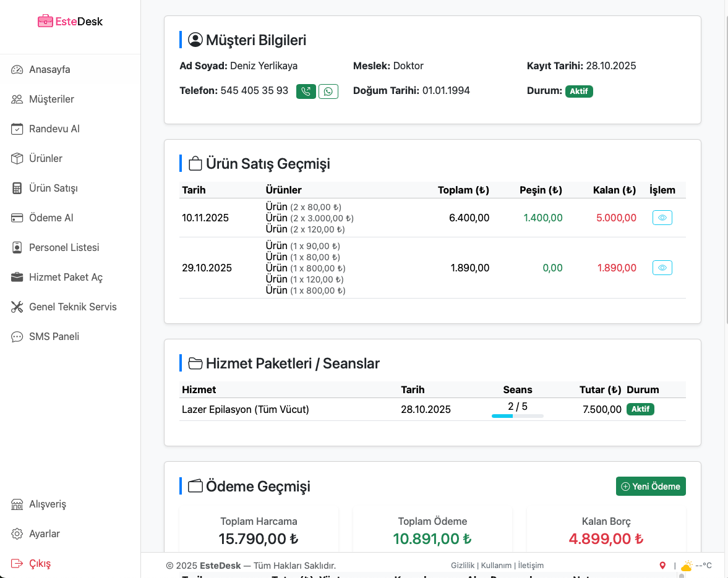Open the Ürün Satışı calculator icon
This screenshot has height=578, width=728.
point(17,188)
